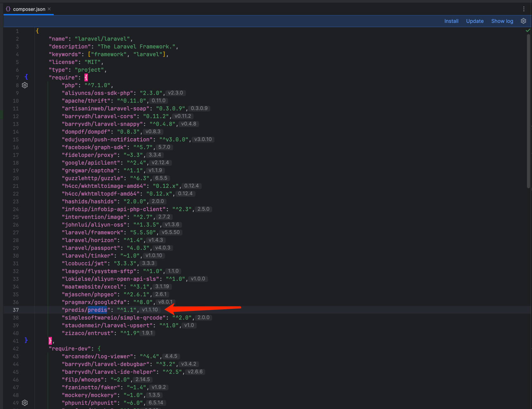Click the v1.0.10 hint for laravel/tinker
This screenshot has height=409, width=532.
[x=154, y=255]
